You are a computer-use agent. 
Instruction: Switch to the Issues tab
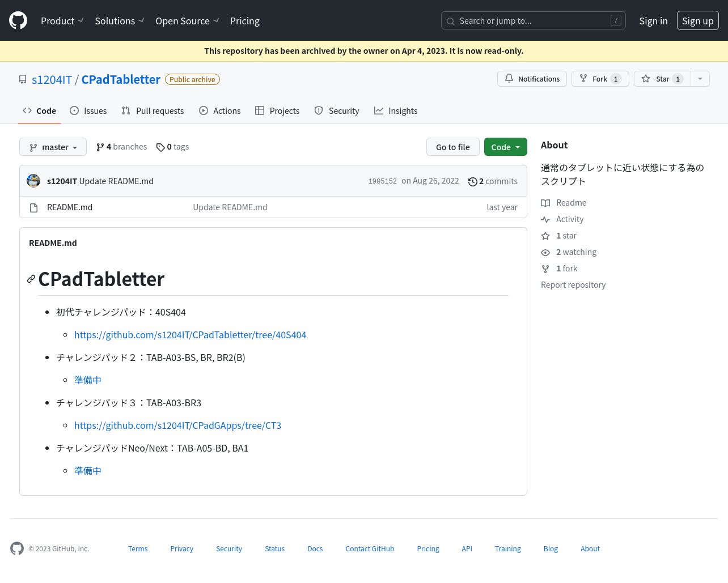(x=88, y=111)
